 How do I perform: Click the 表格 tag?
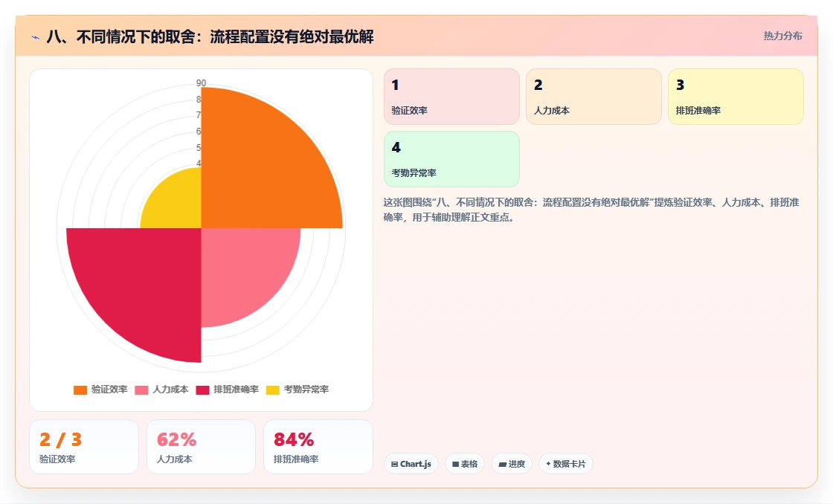pyautogui.click(x=465, y=464)
